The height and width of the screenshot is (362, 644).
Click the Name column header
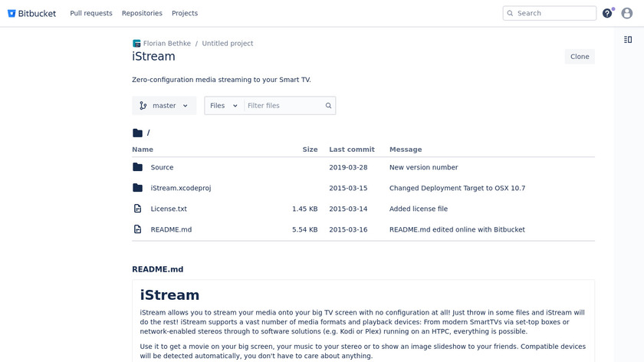tap(143, 150)
